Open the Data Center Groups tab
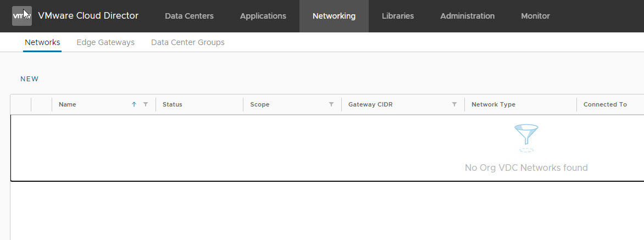The width and height of the screenshot is (644, 240). click(187, 42)
